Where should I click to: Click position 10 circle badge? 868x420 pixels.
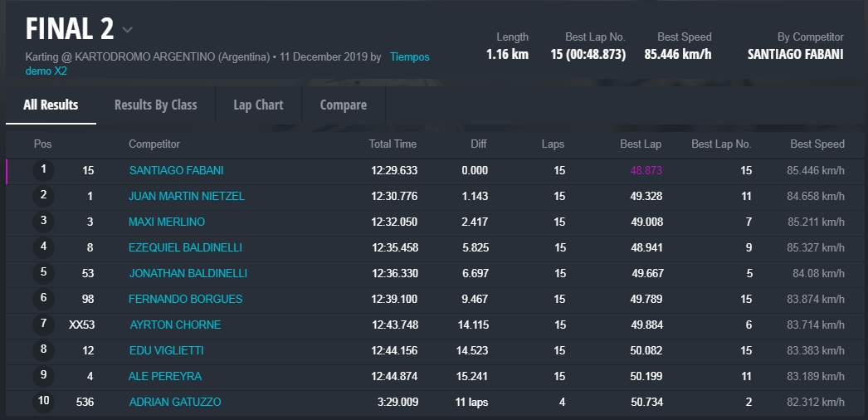tap(43, 402)
